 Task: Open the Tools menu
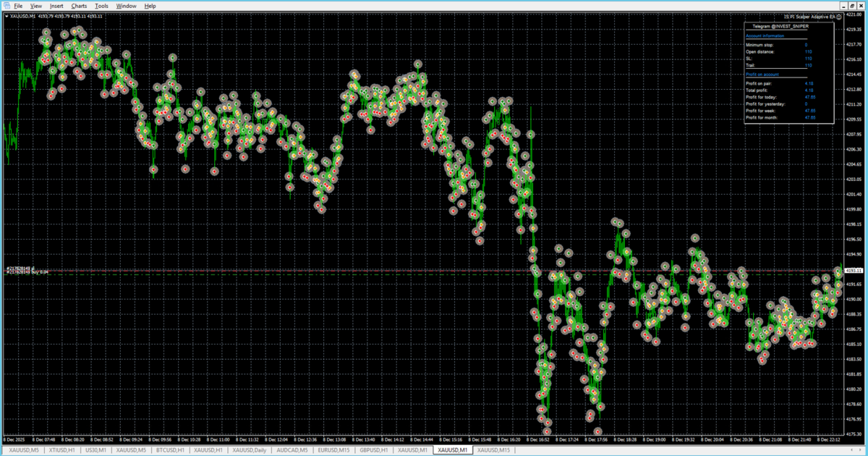click(102, 6)
